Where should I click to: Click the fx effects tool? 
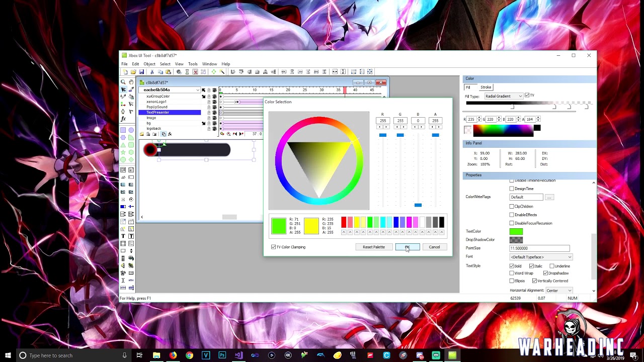[x=123, y=119]
